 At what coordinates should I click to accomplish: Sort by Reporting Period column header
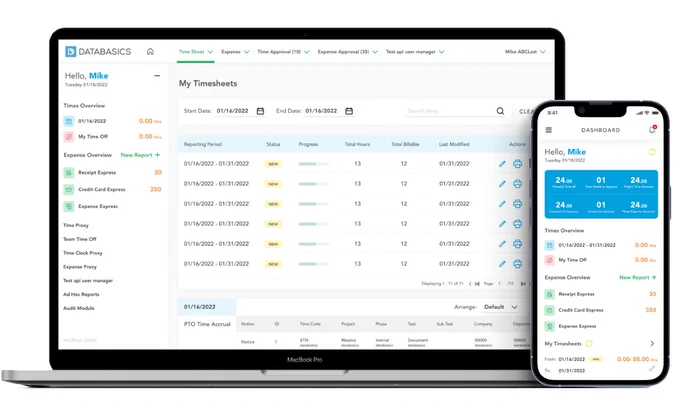203,144
